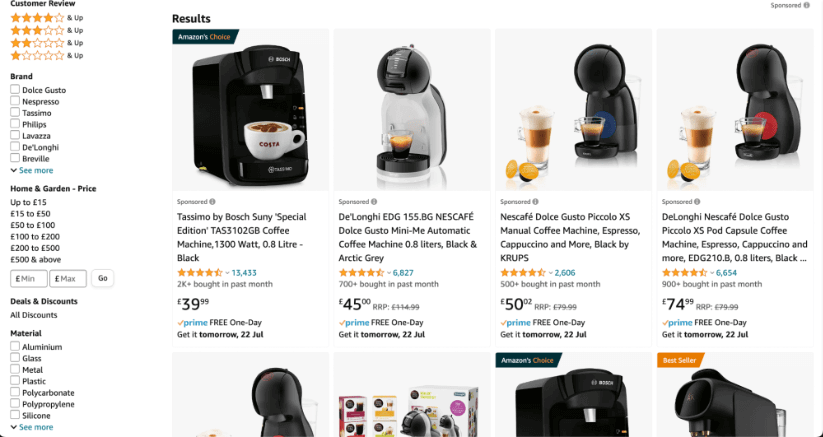823x437 pixels.
Task: Click the Amazon's Choice badge on first result
Action: click(205, 37)
